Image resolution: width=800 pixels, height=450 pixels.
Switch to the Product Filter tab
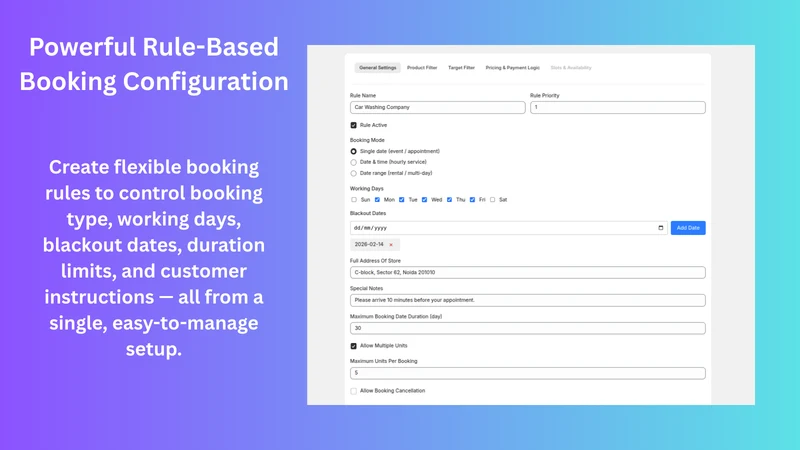pyautogui.click(x=422, y=68)
